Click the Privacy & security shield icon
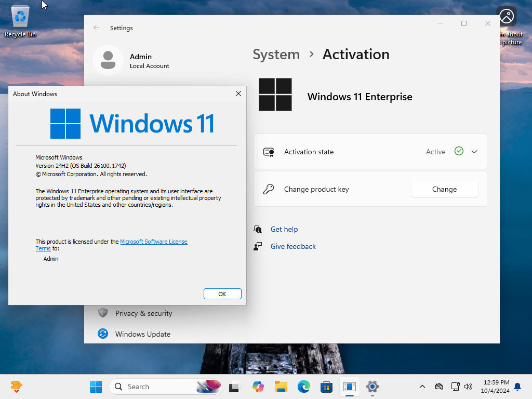The image size is (532, 399). click(103, 313)
